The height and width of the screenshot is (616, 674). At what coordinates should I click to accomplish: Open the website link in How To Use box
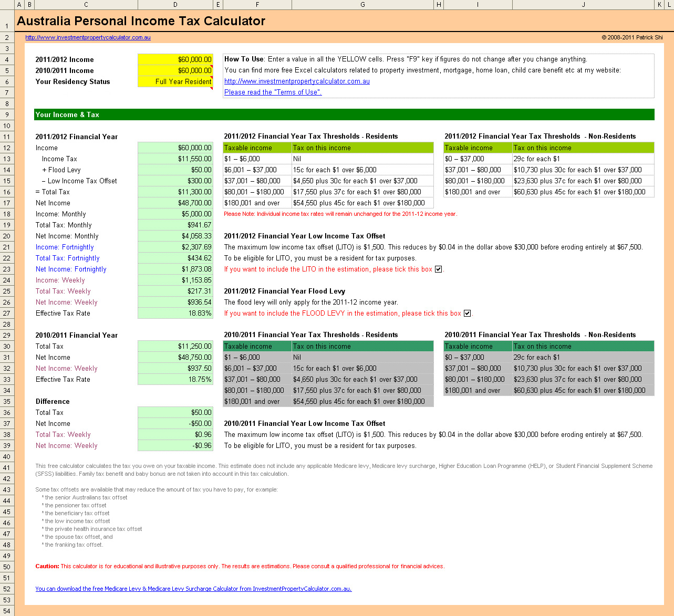(x=297, y=81)
